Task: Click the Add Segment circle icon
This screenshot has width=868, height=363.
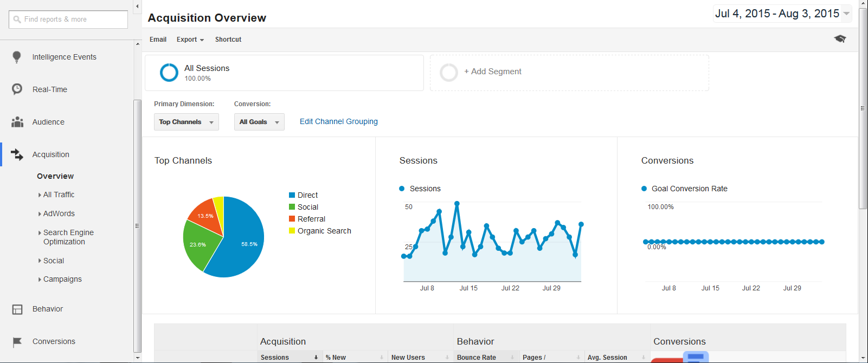Action: 449,72
